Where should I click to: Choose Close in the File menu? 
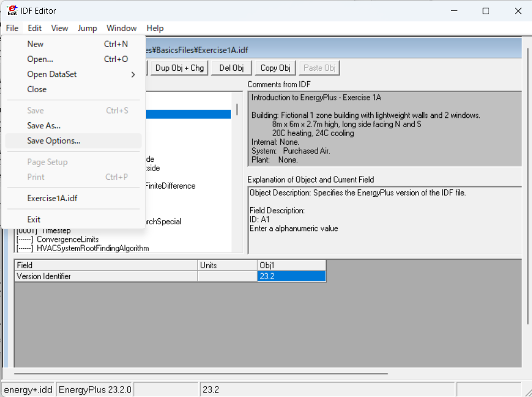[x=73, y=89]
